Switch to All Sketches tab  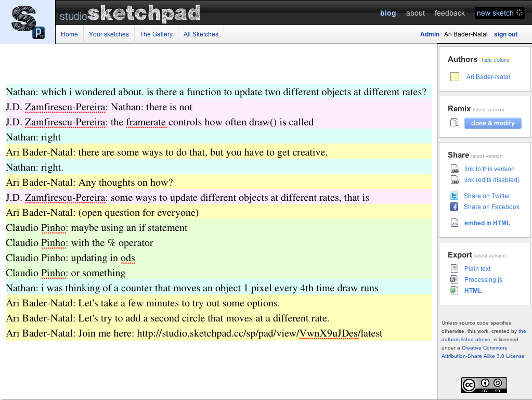click(201, 34)
